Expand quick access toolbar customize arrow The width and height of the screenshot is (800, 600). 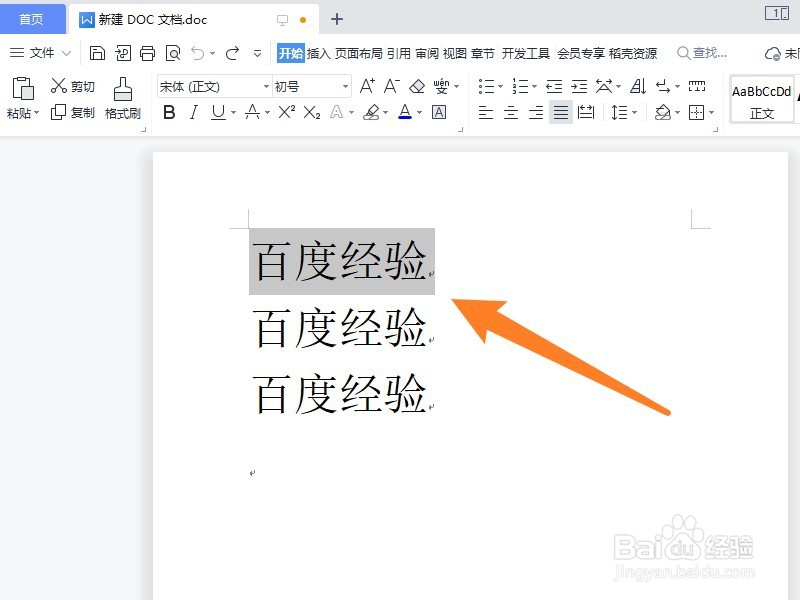tap(258, 53)
